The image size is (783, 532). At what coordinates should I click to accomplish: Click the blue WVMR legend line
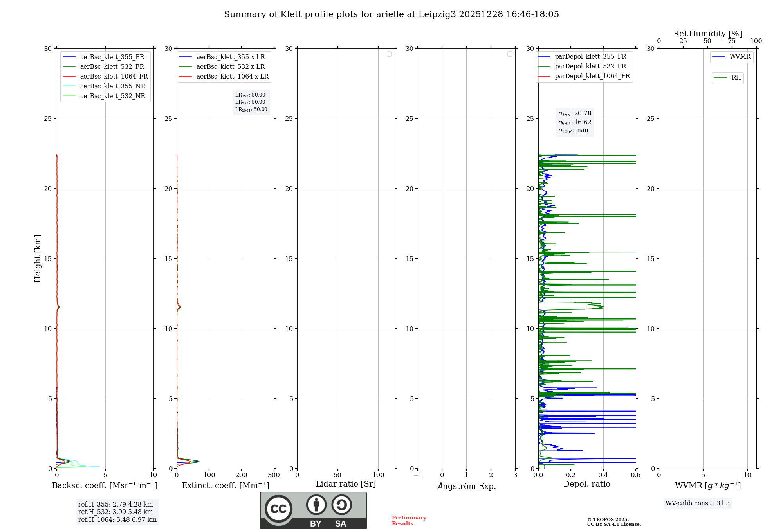tap(719, 57)
